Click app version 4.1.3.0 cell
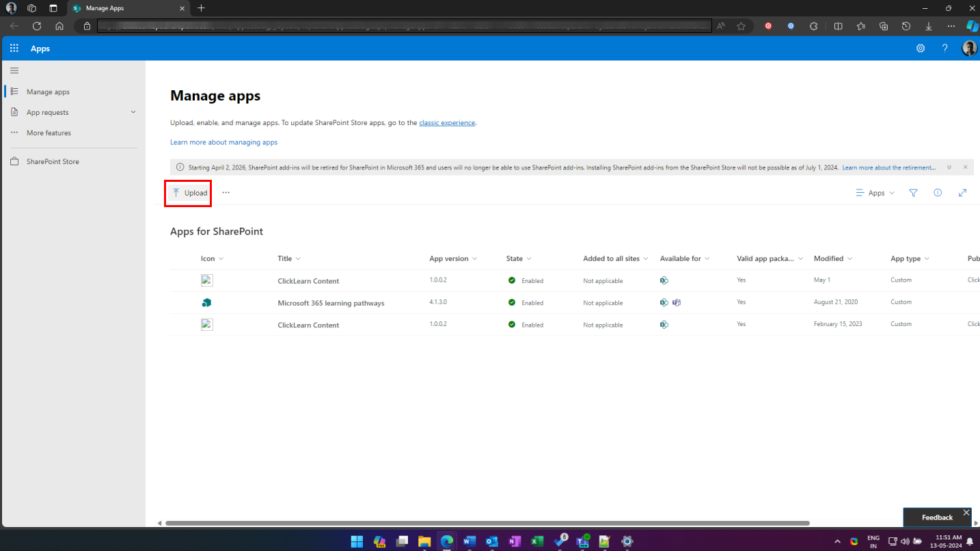Viewport: 980px width, 551px height. [x=439, y=301]
